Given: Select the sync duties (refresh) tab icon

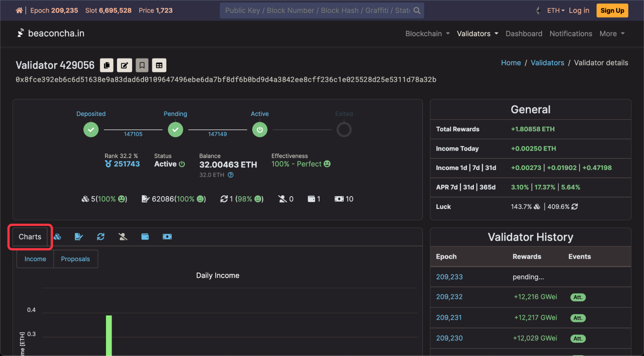Looking at the screenshot, I should click(x=101, y=237).
